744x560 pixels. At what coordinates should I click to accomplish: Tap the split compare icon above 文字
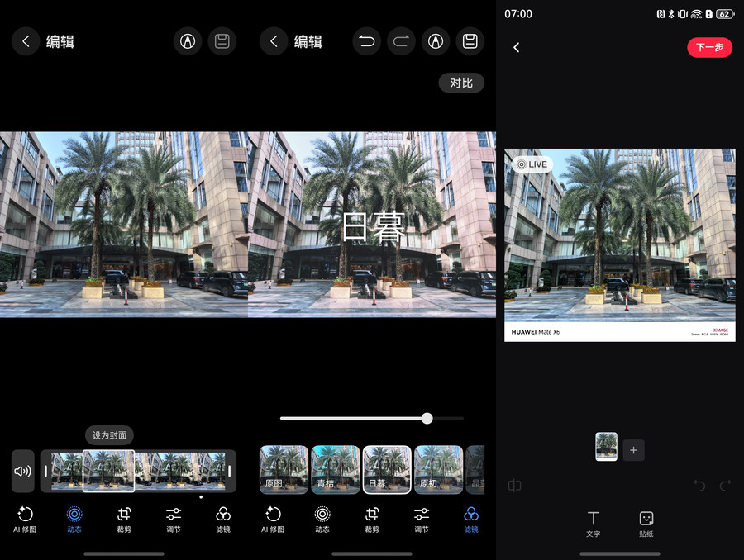point(514,486)
